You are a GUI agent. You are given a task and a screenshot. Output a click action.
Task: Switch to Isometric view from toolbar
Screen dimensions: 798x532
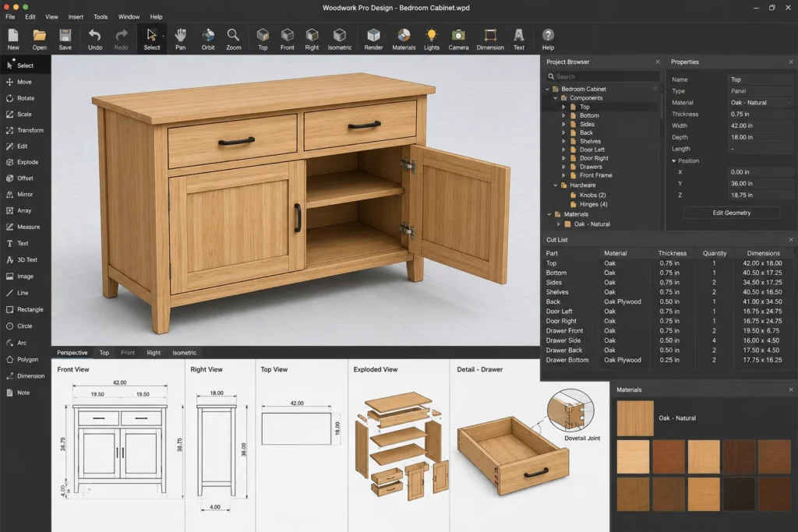(x=340, y=39)
